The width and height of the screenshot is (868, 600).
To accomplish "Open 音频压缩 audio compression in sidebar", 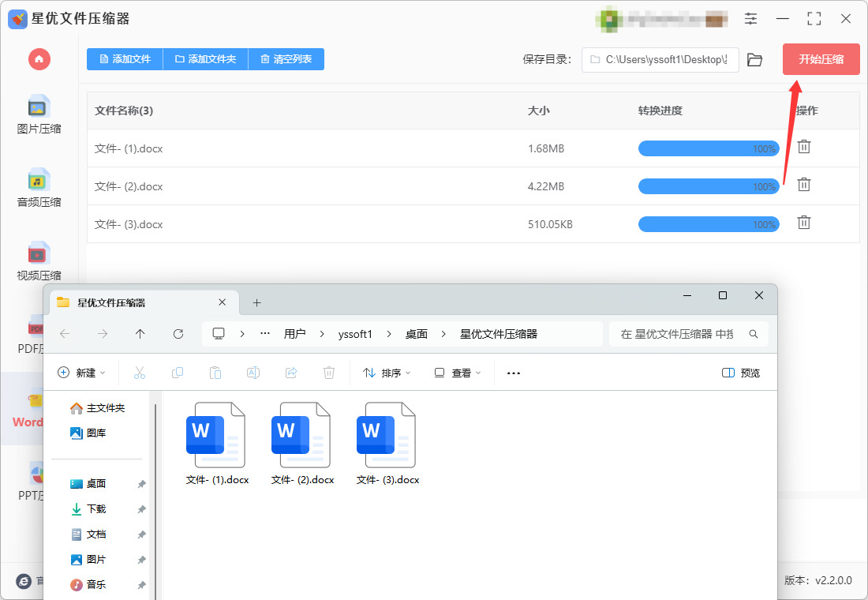I will pyautogui.click(x=39, y=188).
